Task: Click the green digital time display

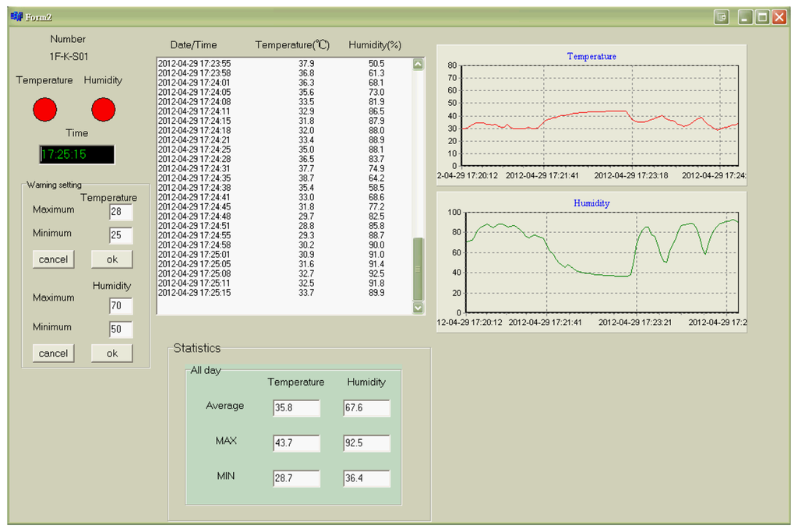Action: [76, 154]
